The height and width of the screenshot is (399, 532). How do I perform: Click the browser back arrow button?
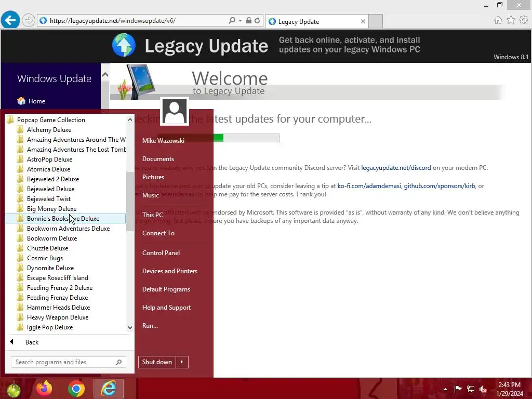click(x=10, y=20)
